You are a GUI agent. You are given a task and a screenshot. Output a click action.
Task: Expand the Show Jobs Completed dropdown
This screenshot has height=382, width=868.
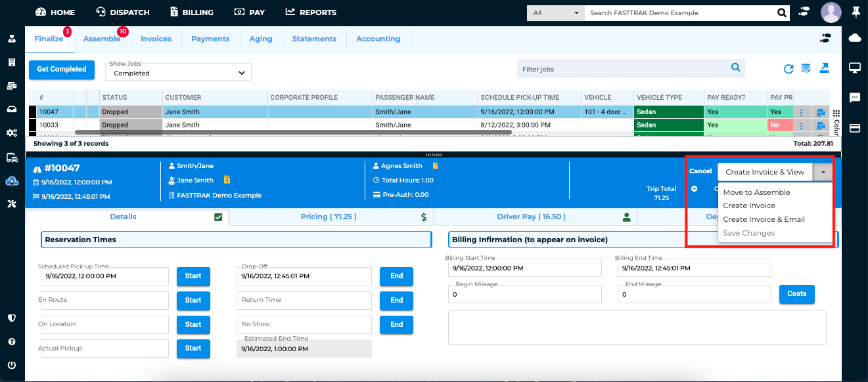(177, 72)
